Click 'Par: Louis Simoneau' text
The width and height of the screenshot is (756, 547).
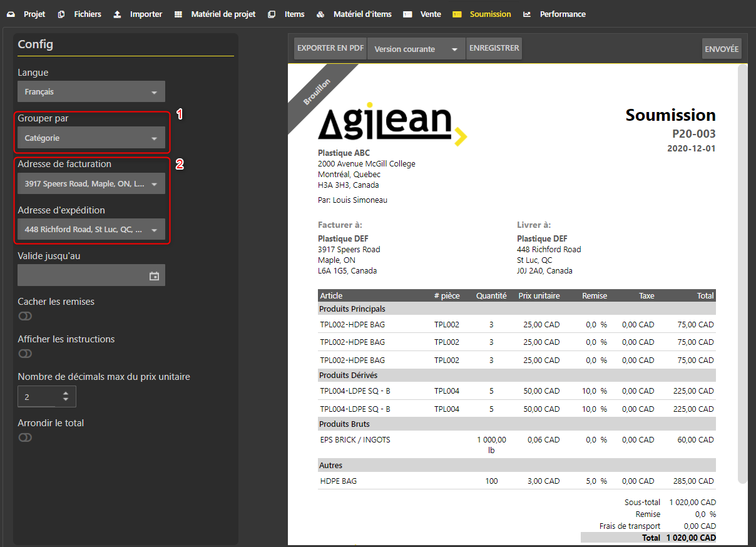[x=352, y=200]
